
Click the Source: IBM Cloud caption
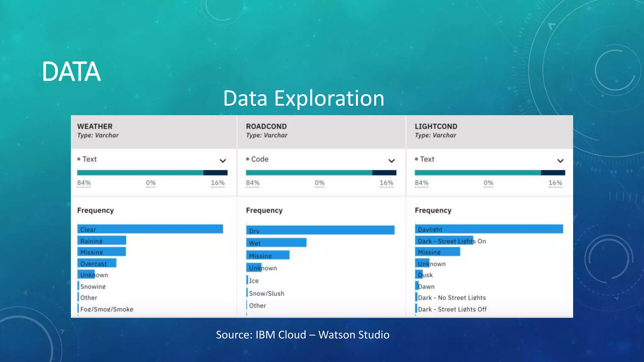pos(303,335)
